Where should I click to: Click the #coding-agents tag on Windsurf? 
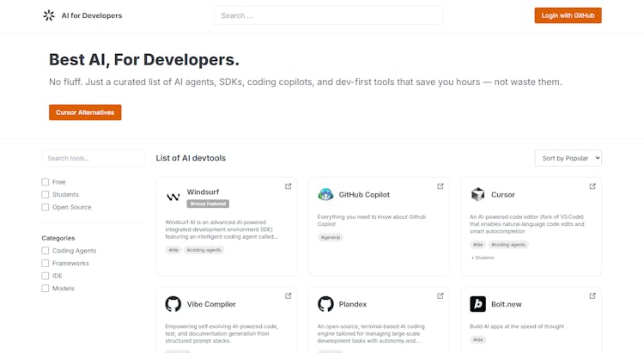coord(204,250)
